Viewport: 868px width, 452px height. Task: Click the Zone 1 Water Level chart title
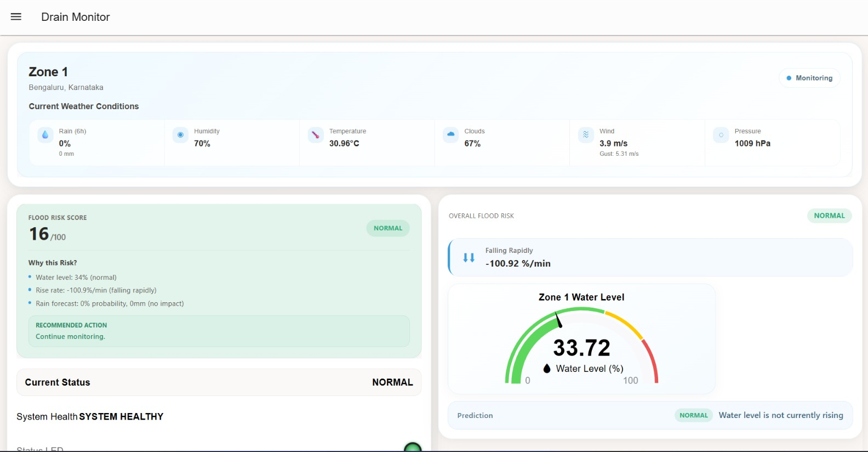tap(581, 297)
